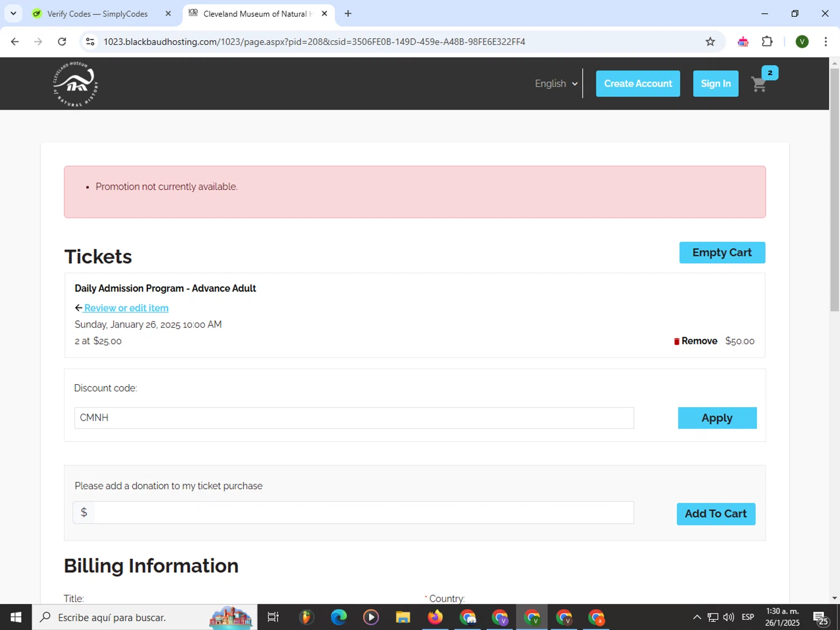
Task: Click the scrollbar down arrow
Action: point(834,598)
